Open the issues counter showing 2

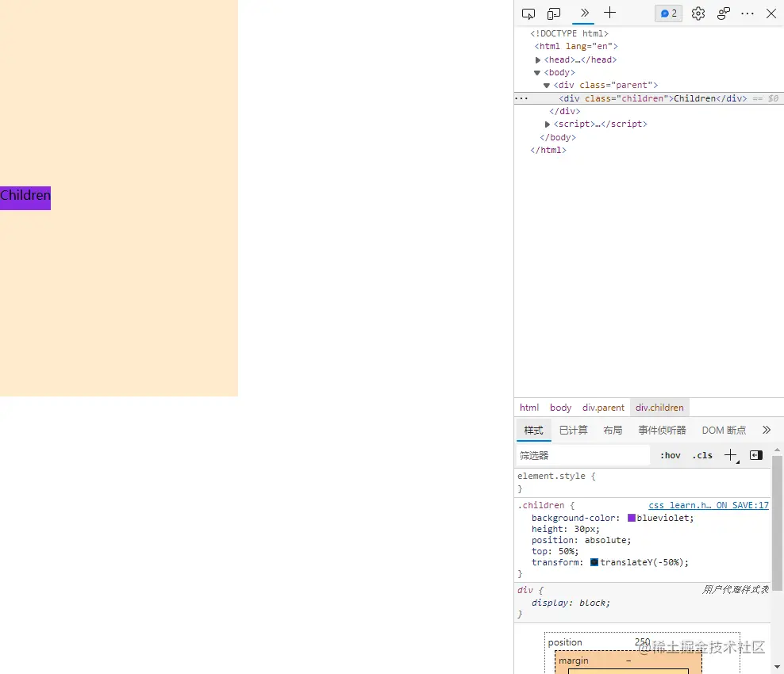pos(668,13)
